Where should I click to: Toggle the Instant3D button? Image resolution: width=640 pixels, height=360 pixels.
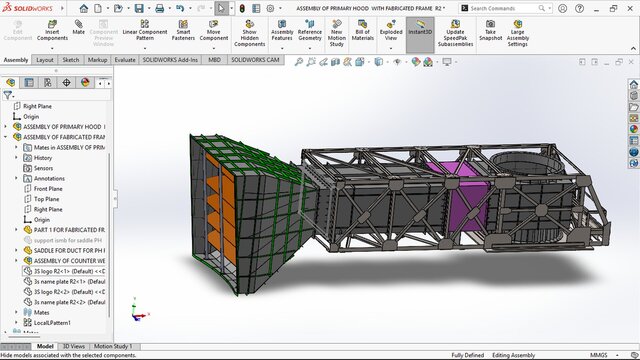420,35
